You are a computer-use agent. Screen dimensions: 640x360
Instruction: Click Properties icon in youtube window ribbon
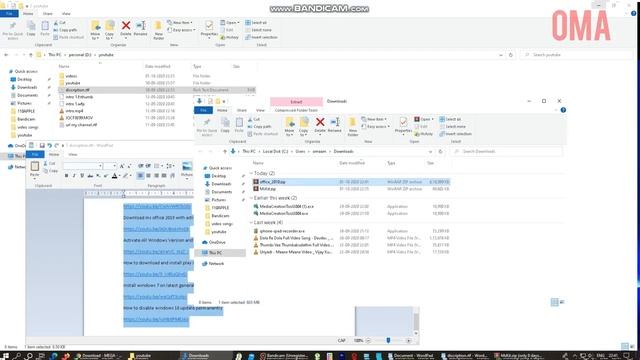pos(209,29)
